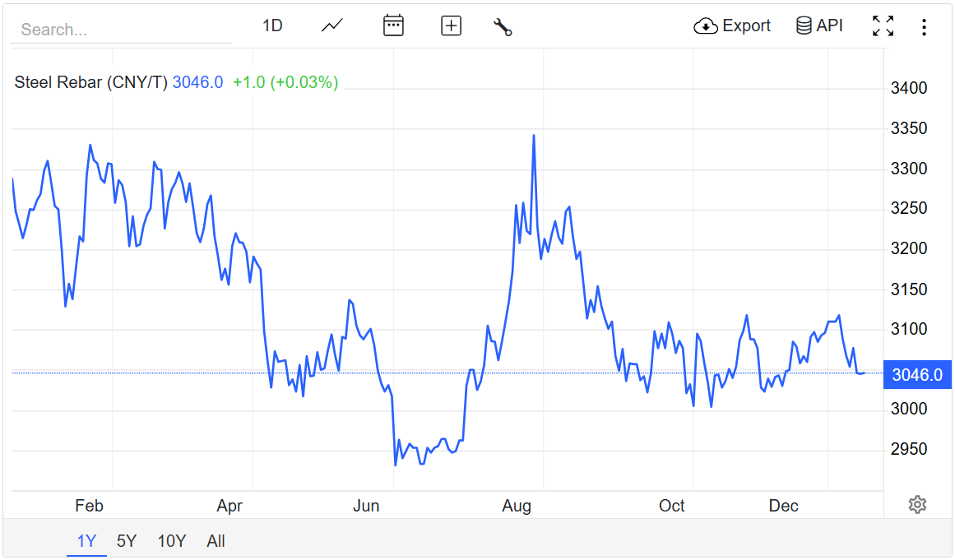Open chart settings gear icon

point(917,504)
